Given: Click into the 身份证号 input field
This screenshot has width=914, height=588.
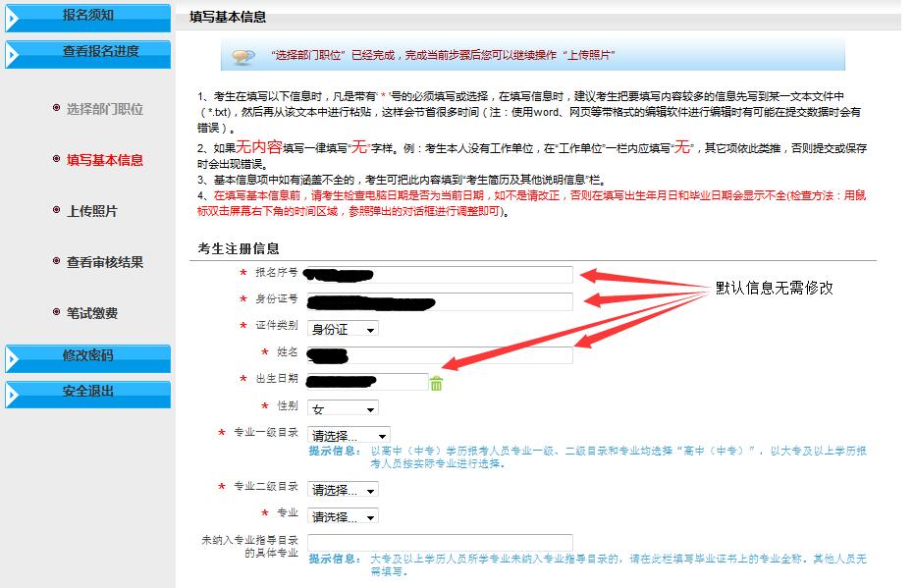Looking at the screenshot, I should 439,301.
